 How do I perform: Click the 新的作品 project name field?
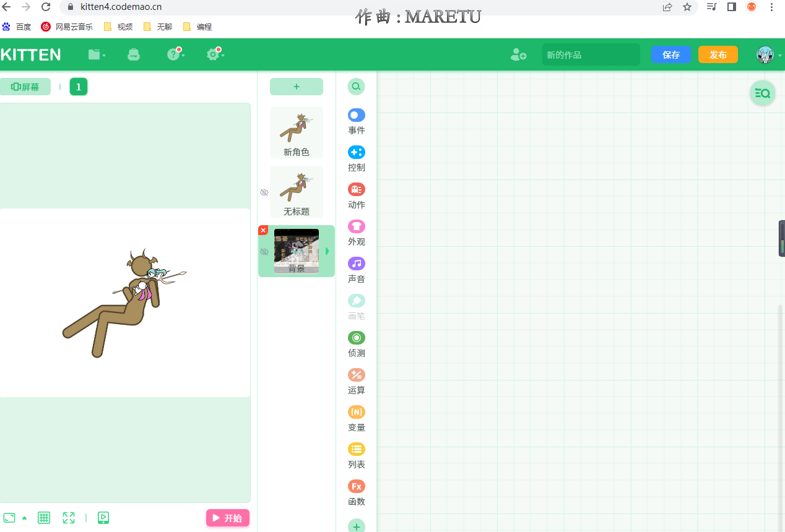pos(591,54)
